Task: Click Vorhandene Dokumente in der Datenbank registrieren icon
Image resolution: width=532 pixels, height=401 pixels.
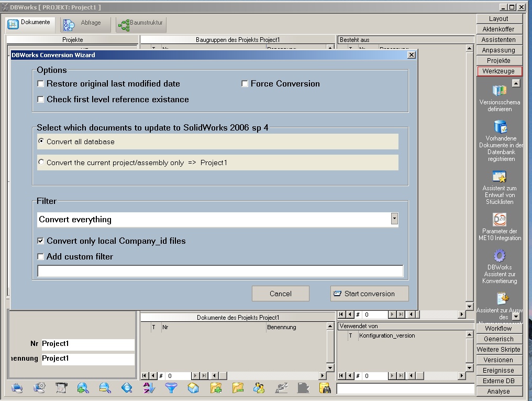Action: coord(501,127)
